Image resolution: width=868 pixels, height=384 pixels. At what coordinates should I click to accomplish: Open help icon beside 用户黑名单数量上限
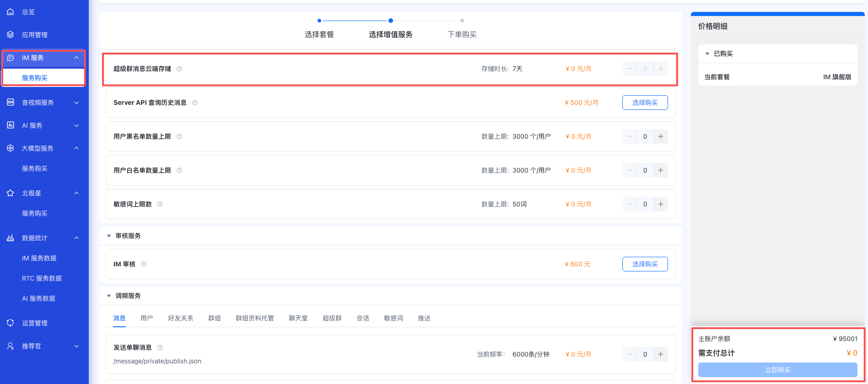click(179, 136)
